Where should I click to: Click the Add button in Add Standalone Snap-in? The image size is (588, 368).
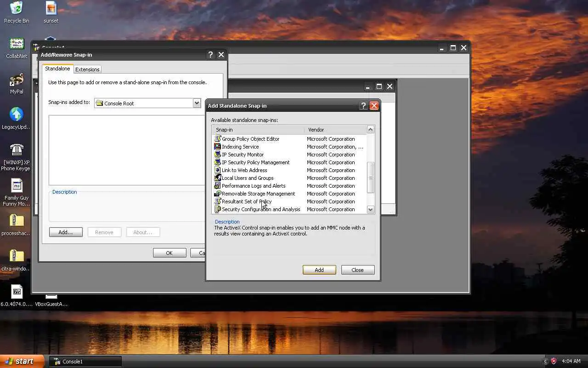[319, 270]
